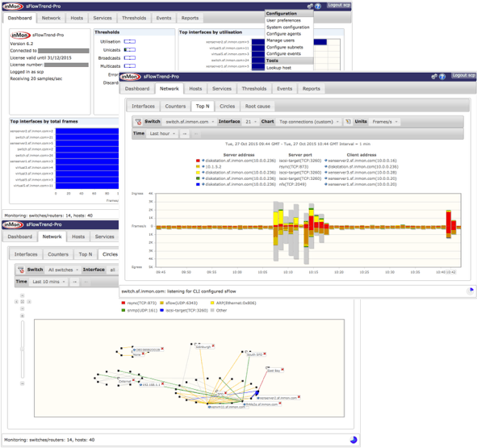Viewport: 477px width, 448px height.
Task: Remove the External node with its red X
Action: point(133,380)
